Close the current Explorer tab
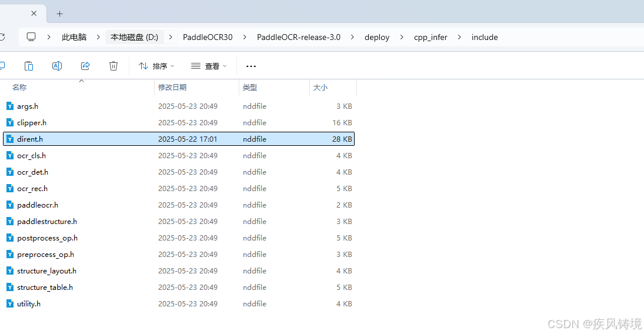Image resolution: width=644 pixels, height=334 pixels. 34,14
